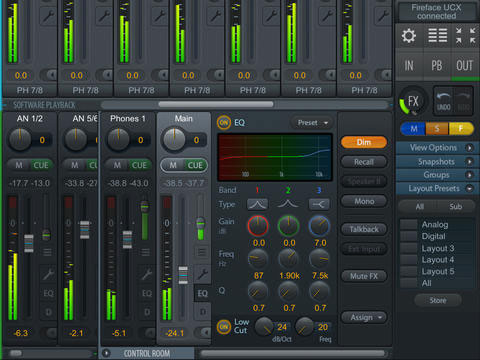Toggle the Low Cut ON button
Screen dimensions: 480x360
[224, 327]
